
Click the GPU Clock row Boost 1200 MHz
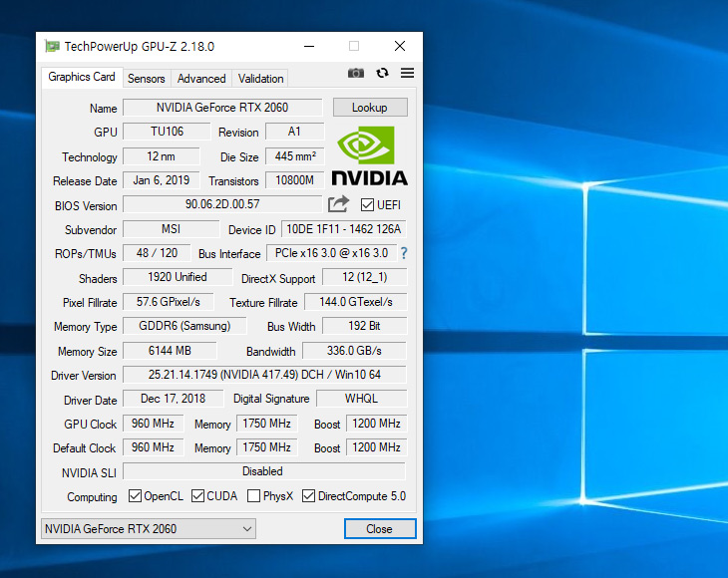(x=377, y=424)
